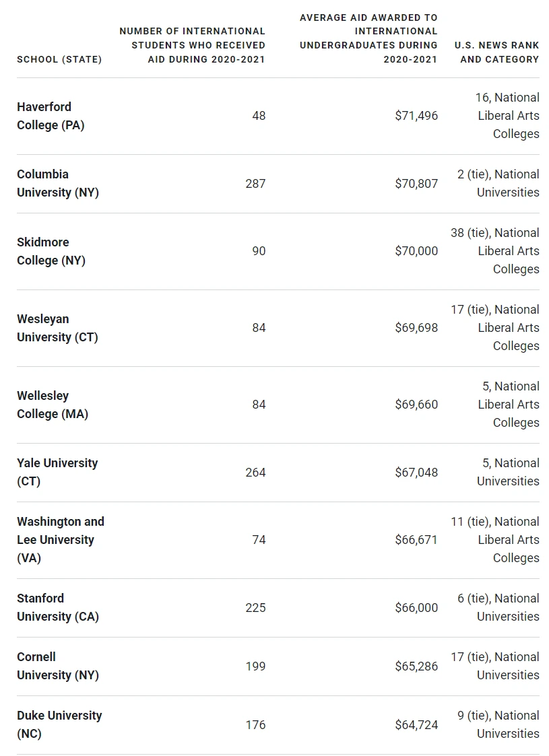
Task: Click the Number of International Students header
Action: point(192,45)
